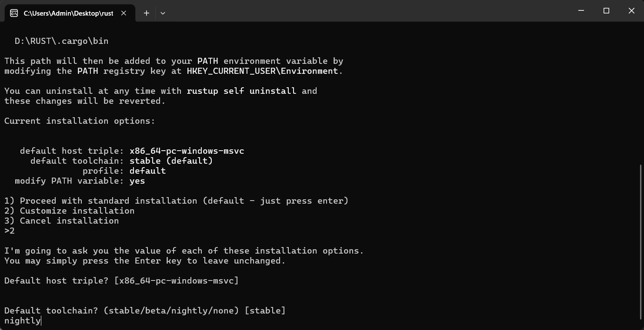This screenshot has height=330, width=644.
Task: Click the 'Default toolchain?' prompt line
Action: (144, 310)
